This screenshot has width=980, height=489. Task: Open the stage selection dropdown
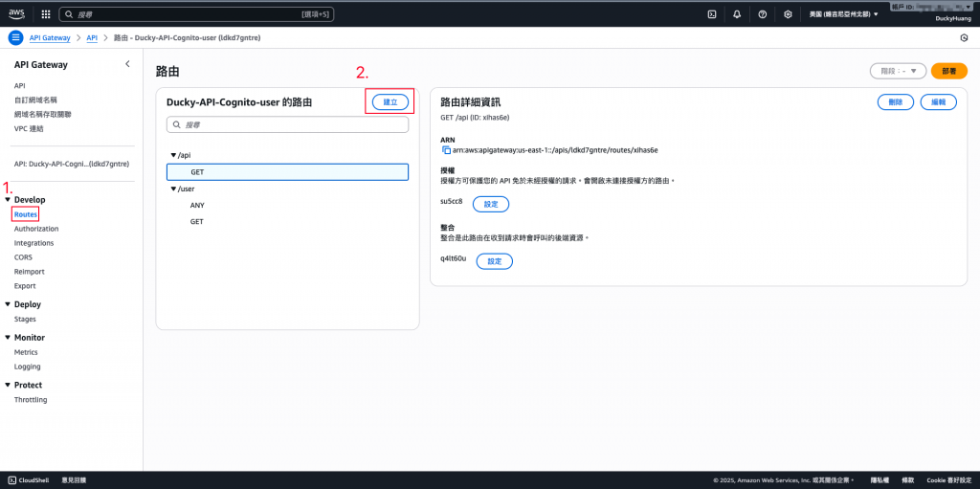[898, 71]
